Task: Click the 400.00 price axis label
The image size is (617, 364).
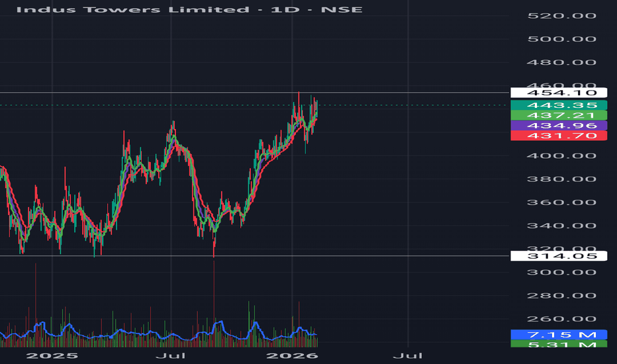Action: [561, 156]
